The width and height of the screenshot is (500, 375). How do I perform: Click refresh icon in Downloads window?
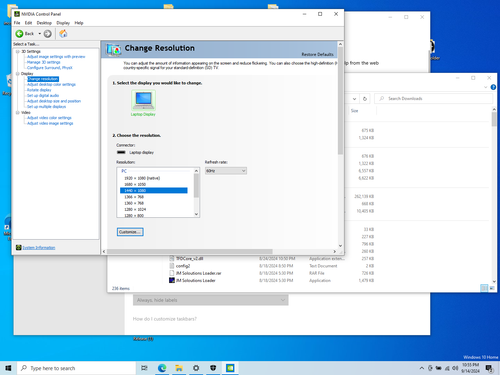click(x=365, y=99)
